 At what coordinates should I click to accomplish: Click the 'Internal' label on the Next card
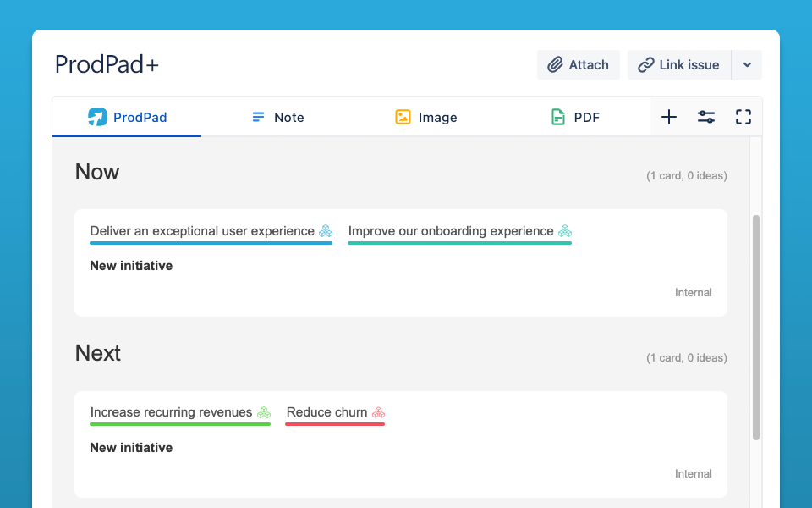693,474
